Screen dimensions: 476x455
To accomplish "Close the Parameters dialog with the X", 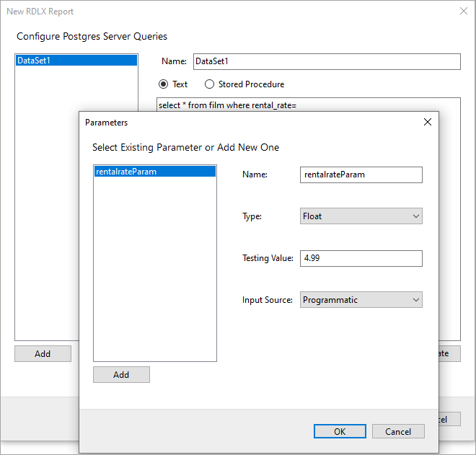I will [428, 122].
